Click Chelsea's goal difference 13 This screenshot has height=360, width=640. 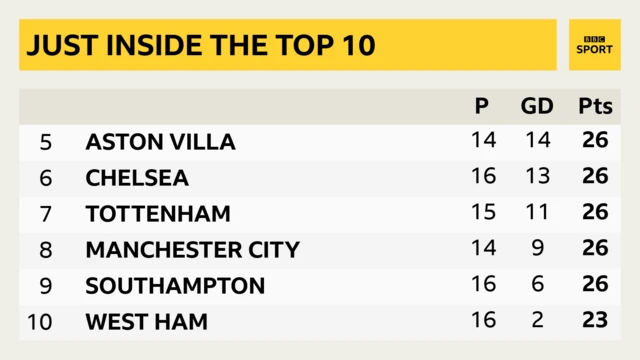pos(538,176)
